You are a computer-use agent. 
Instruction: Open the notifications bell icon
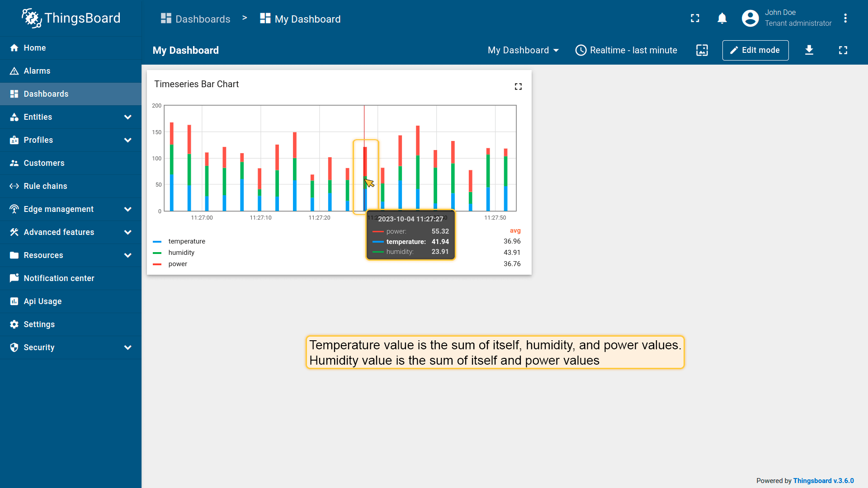pyautogui.click(x=722, y=19)
